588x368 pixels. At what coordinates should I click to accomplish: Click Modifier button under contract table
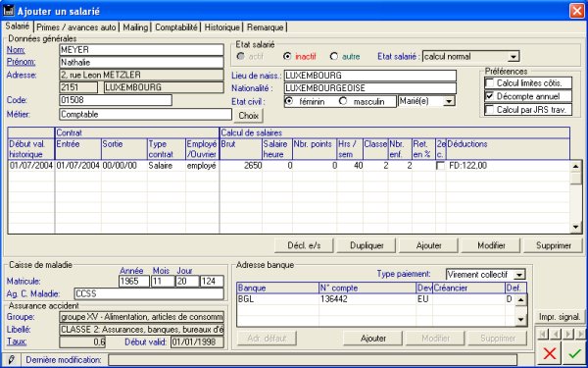(491, 245)
